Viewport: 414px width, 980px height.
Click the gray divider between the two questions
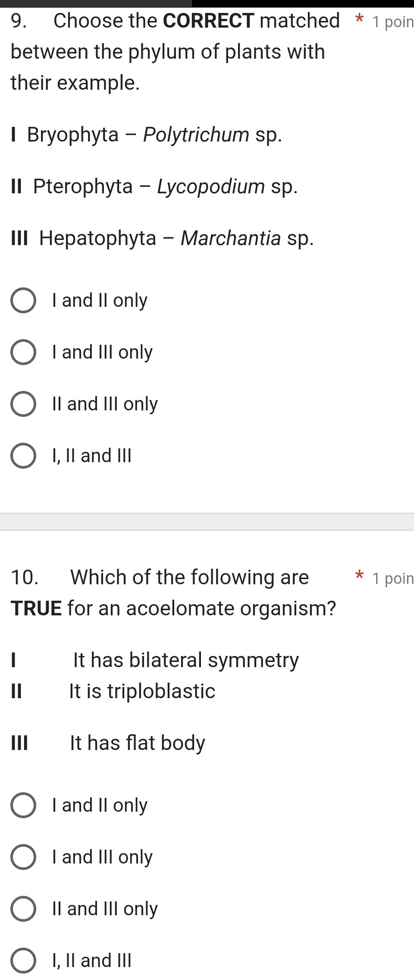click(x=207, y=521)
